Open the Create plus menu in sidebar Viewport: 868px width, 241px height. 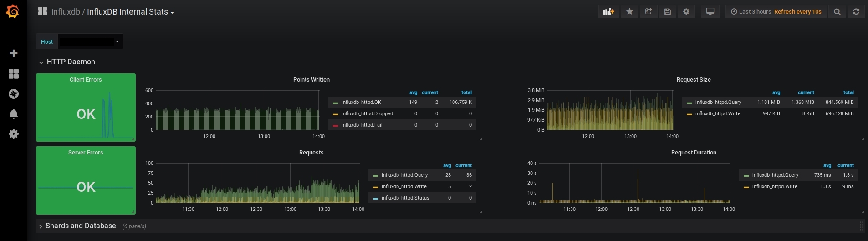coord(14,53)
